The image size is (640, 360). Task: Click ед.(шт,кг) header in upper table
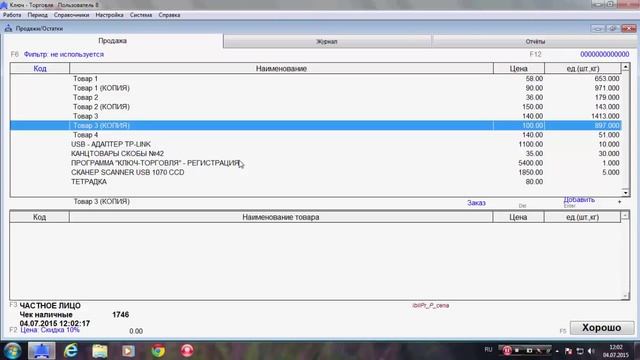tap(583, 68)
